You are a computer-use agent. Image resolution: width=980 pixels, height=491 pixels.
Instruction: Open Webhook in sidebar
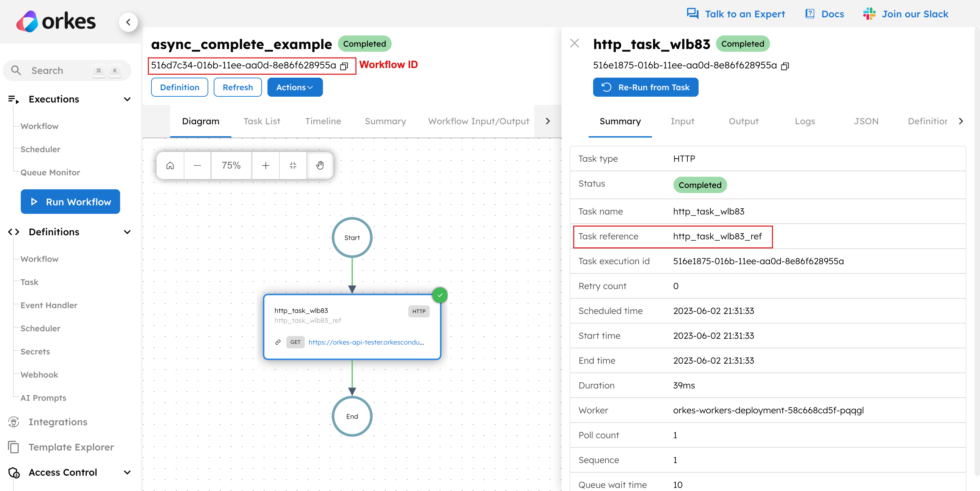pyautogui.click(x=39, y=375)
